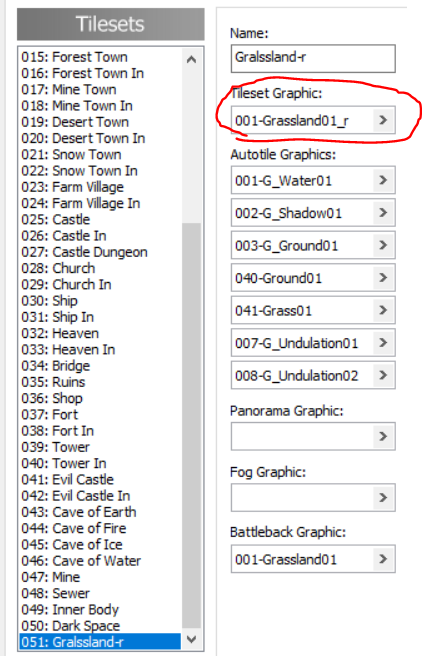Viewport: 422px width, 656px height.
Task: Click the Name field containing Gralssland-r
Action: pyautogui.click(x=313, y=59)
